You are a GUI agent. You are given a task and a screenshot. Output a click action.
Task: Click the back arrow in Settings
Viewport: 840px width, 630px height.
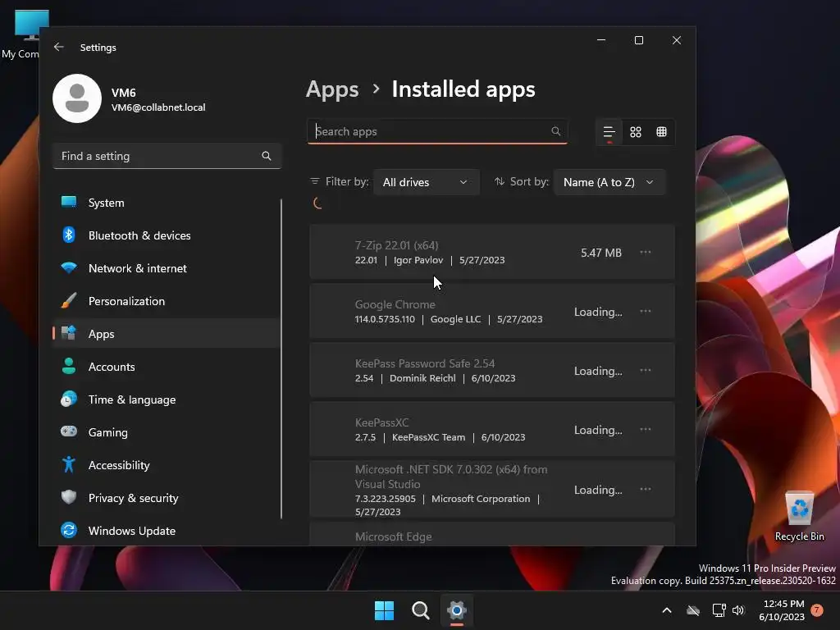59,47
